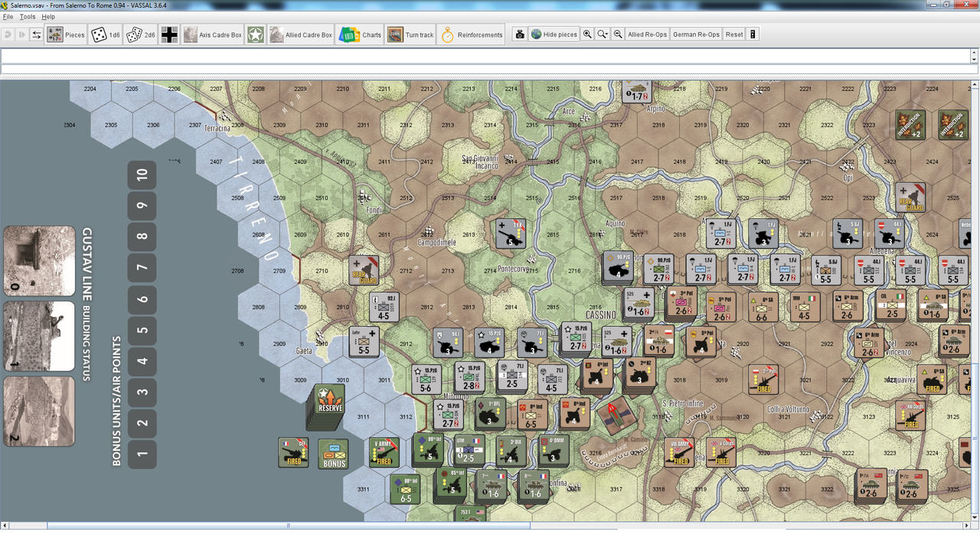Open the Help menu
Image resolution: width=980 pixels, height=551 pixels.
click(48, 17)
